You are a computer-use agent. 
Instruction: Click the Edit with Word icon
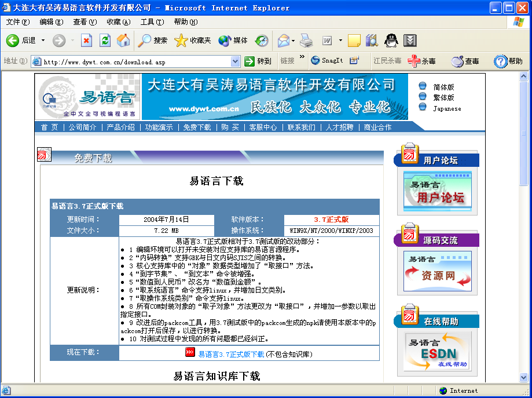[x=327, y=41]
